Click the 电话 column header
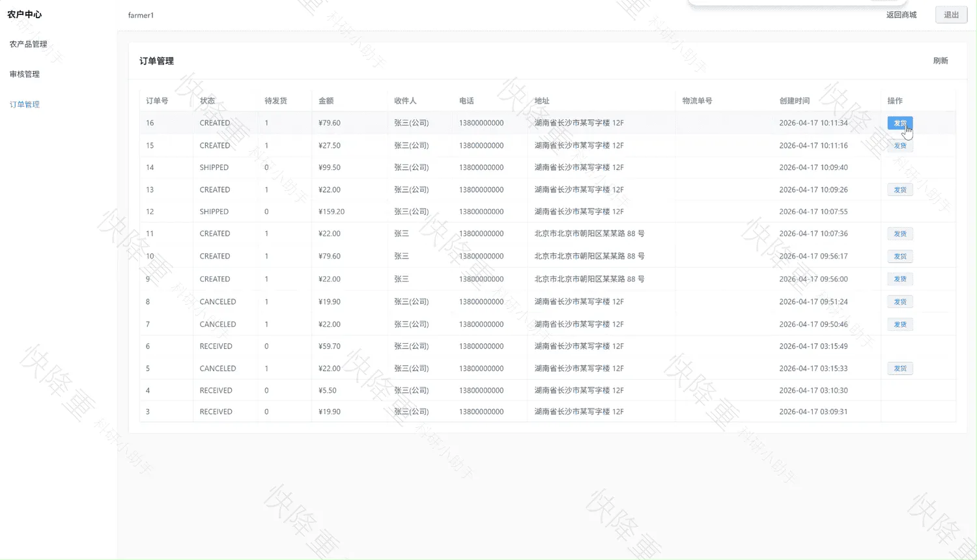 [466, 101]
